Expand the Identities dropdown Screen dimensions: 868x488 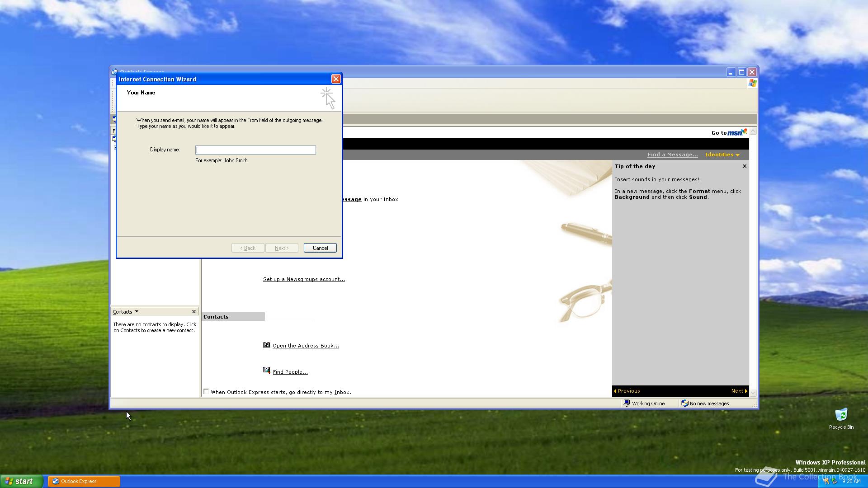pos(722,155)
